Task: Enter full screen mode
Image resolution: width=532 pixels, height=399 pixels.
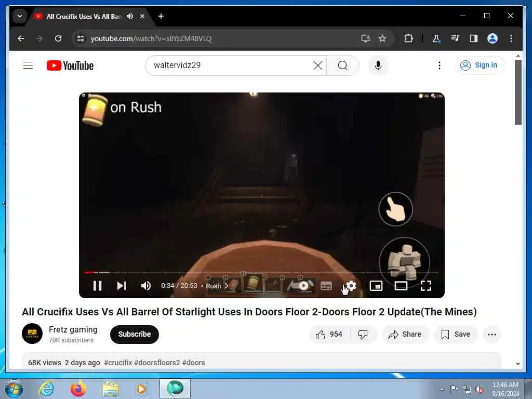Action: click(426, 286)
